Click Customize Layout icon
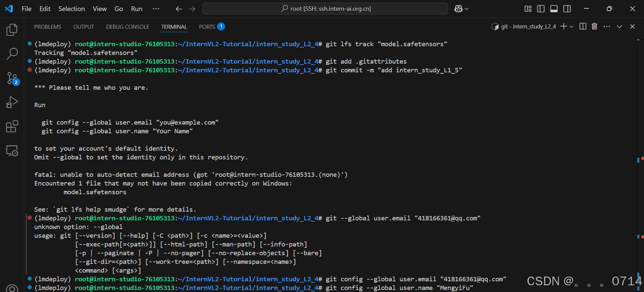This screenshot has width=644, height=292. pyautogui.click(x=528, y=9)
